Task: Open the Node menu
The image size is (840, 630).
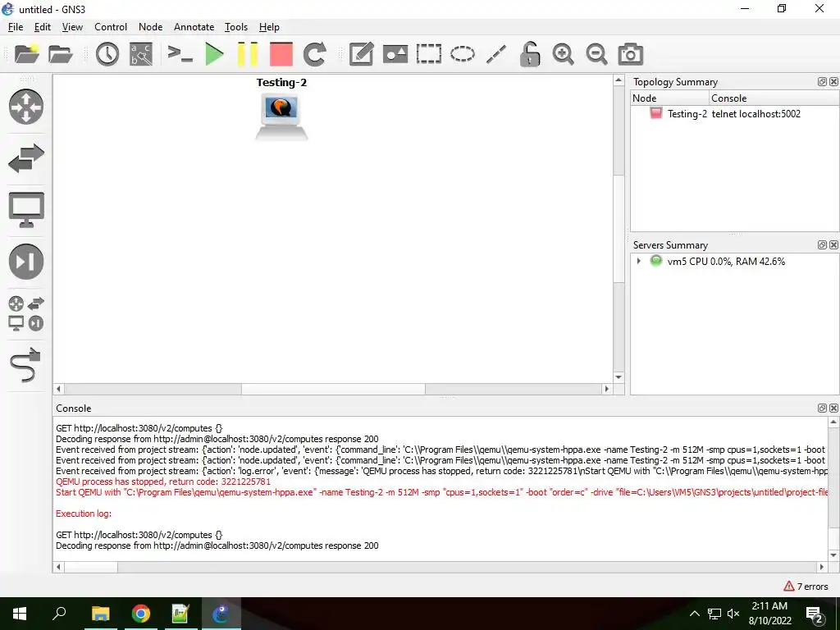Action: [x=151, y=27]
